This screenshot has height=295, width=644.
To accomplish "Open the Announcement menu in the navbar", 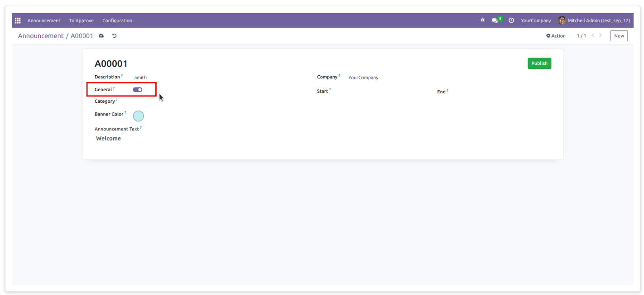I will 44,20.
